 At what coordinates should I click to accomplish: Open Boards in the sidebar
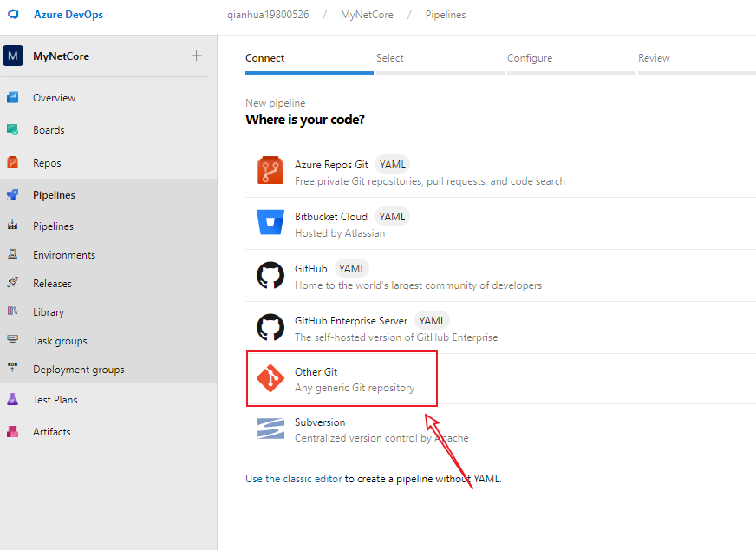tap(49, 130)
